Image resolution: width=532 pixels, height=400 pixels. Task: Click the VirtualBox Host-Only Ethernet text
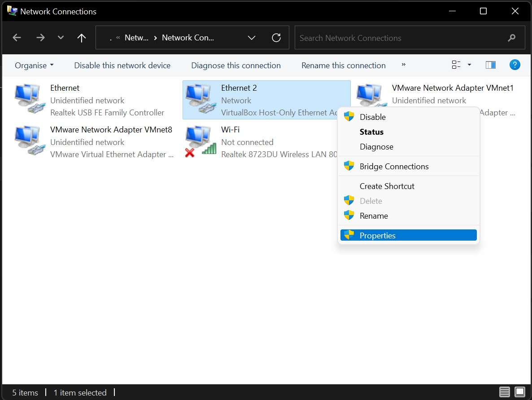[279, 112]
